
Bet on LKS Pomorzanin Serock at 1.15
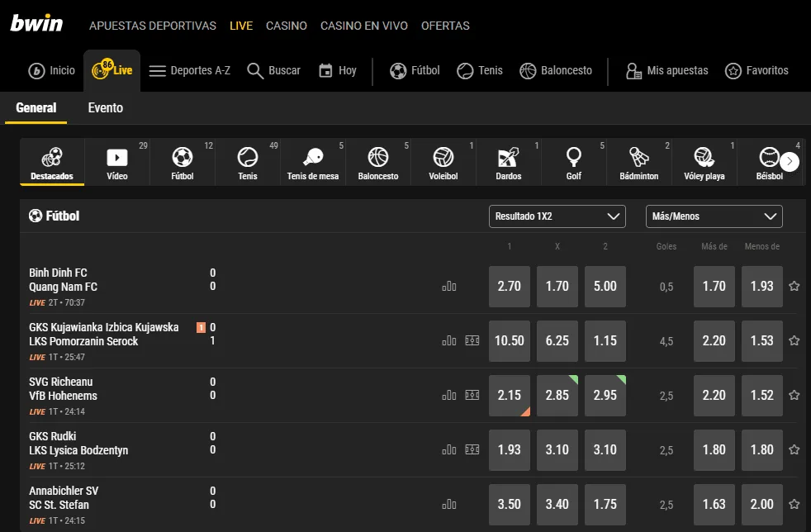(x=605, y=340)
